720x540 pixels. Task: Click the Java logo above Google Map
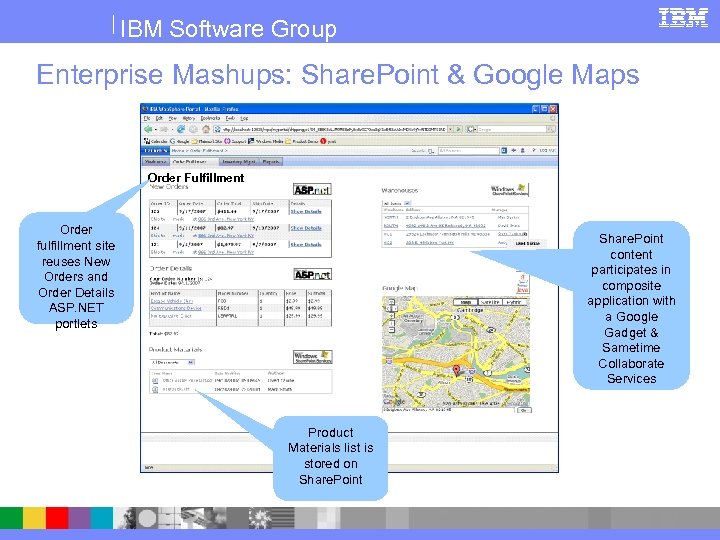[523, 283]
